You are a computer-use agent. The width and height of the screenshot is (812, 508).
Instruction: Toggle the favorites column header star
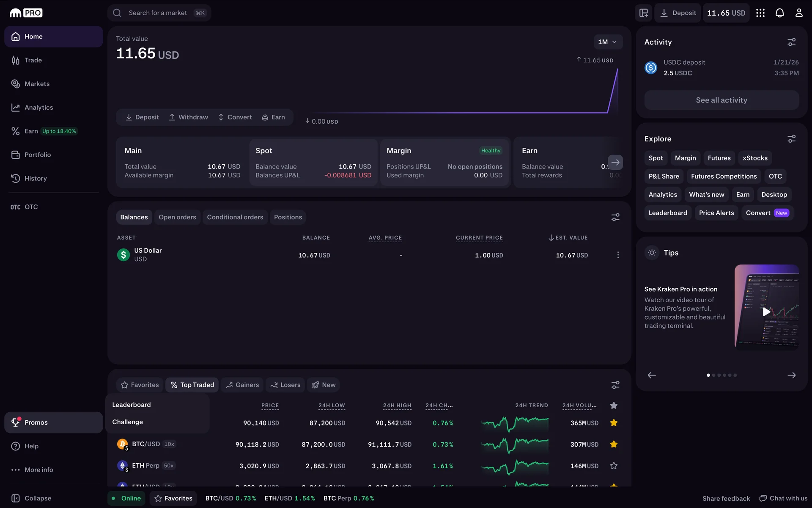pos(614,406)
